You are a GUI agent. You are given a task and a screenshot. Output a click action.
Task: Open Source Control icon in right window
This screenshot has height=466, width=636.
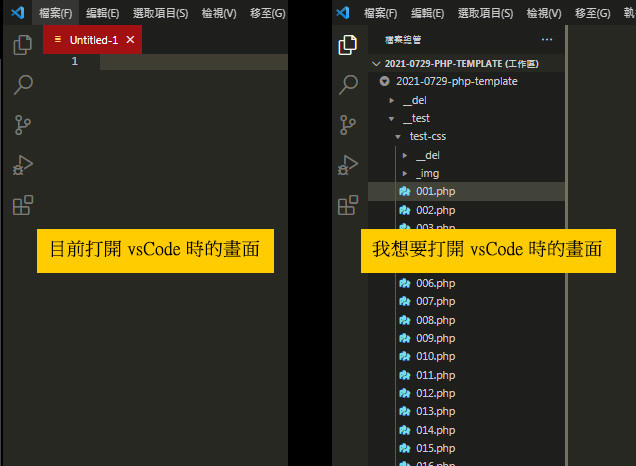tap(348, 125)
